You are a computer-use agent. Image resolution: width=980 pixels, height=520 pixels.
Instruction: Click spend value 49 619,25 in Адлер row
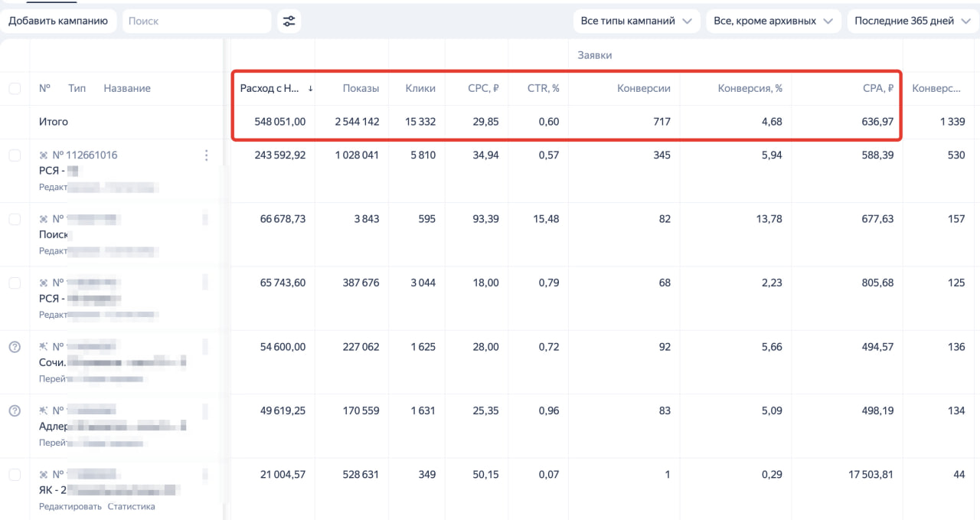(x=283, y=410)
